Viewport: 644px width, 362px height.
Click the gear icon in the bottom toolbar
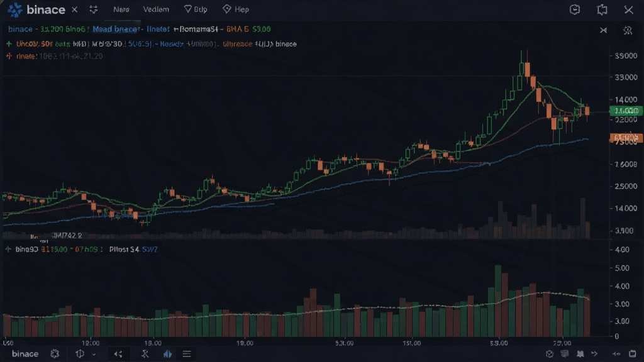[x=55, y=354]
